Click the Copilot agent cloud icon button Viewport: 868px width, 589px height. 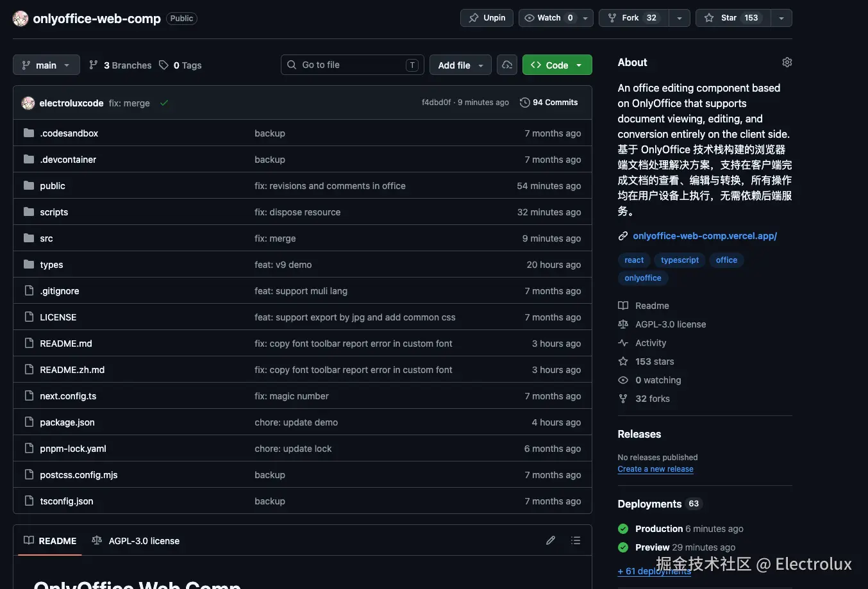[507, 65]
